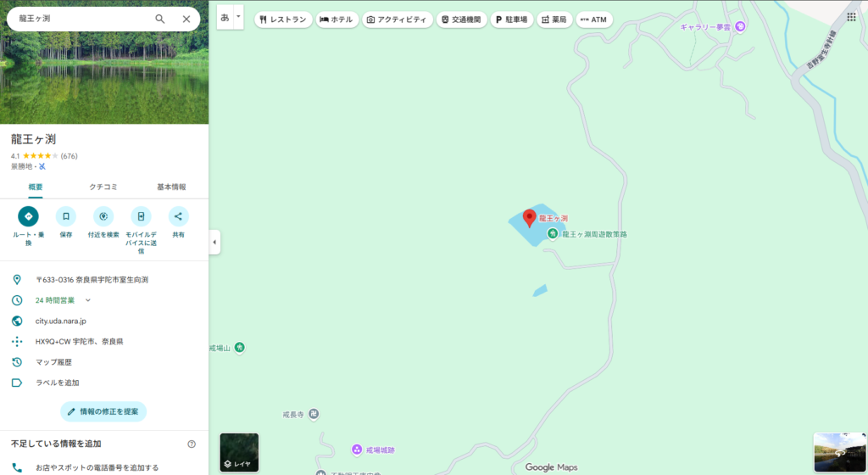Viewport: 868px width, 475px height.
Task: Click the red 龍王ヶ渕 map pin
Action: pyautogui.click(x=530, y=218)
